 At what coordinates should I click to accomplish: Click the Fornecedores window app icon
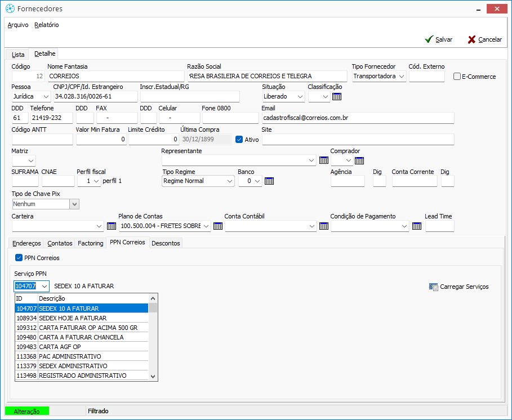pyautogui.click(x=10, y=8)
